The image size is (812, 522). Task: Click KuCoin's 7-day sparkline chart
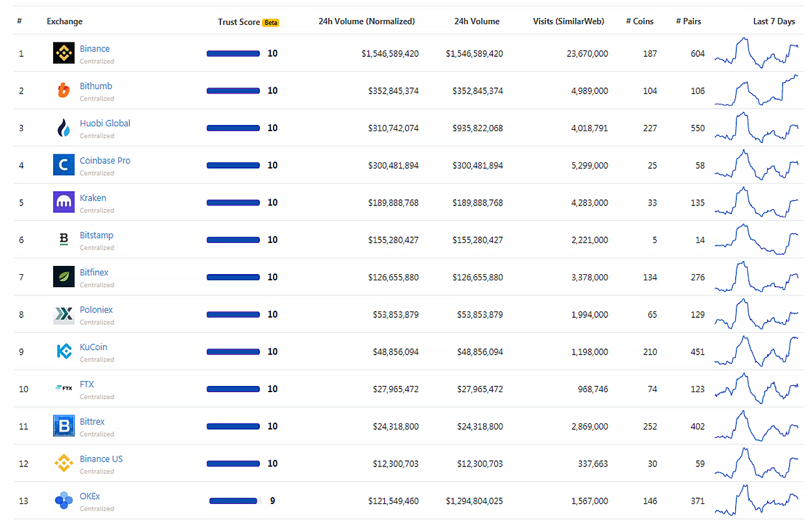coord(756,352)
